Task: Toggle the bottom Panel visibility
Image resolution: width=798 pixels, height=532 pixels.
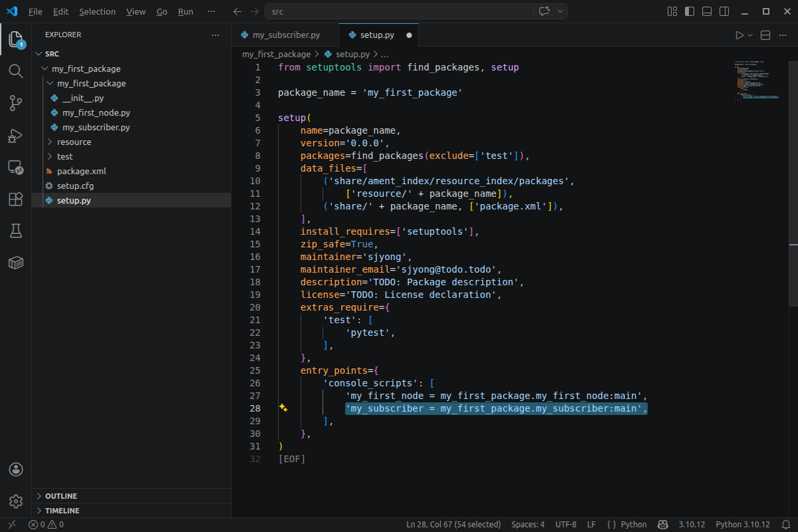Action: click(x=706, y=11)
